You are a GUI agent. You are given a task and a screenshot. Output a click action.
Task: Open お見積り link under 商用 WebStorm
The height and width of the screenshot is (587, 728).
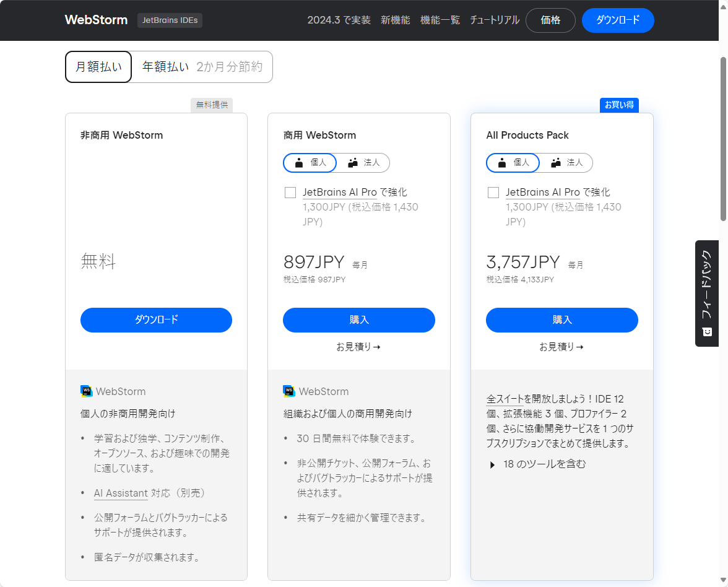(358, 347)
